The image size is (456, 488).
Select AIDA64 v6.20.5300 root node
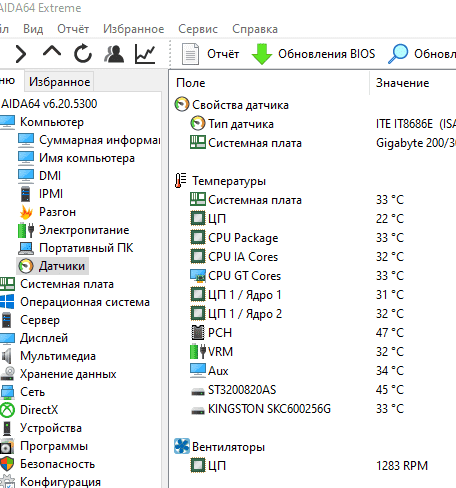point(49,104)
